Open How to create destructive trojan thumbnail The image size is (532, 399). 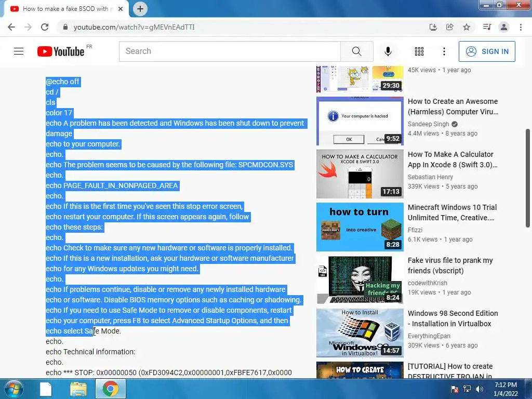click(360, 370)
